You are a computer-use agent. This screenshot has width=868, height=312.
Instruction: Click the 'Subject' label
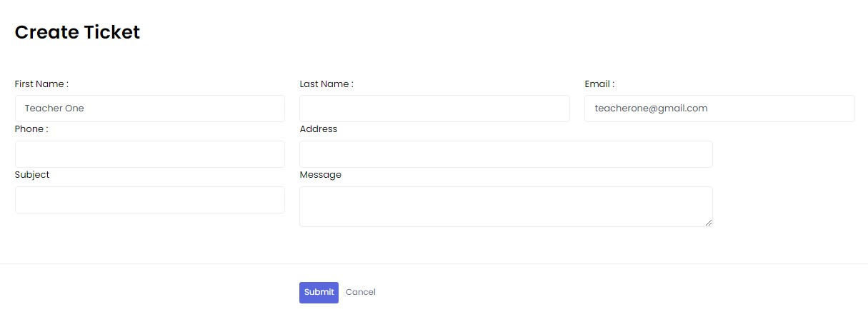point(32,175)
